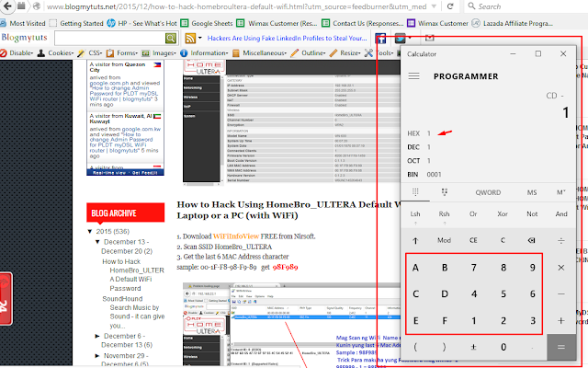Open the Disable developer toolbar menu
Image resolution: width=588 pixels, height=368 pixels.
point(17,53)
